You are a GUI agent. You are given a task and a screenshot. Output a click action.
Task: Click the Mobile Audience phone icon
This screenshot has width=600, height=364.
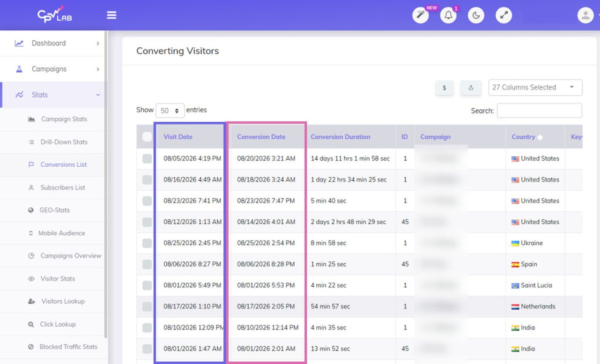coord(30,233)
